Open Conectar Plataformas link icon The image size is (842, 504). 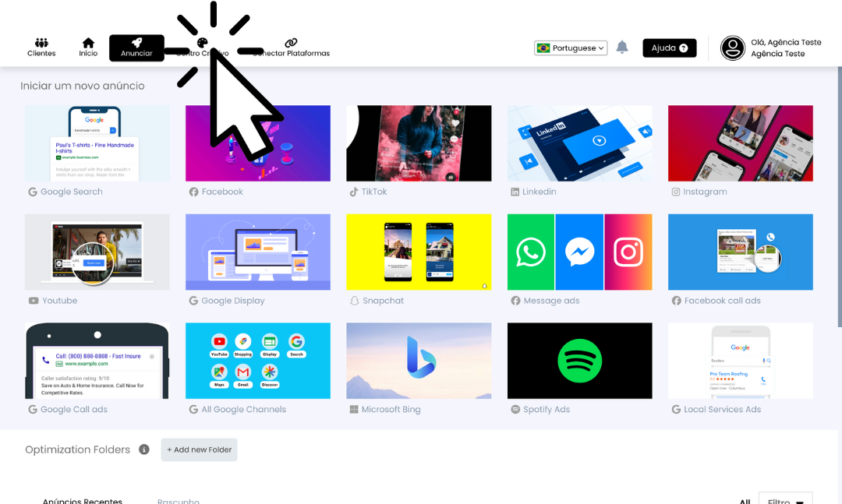point(291,44)
